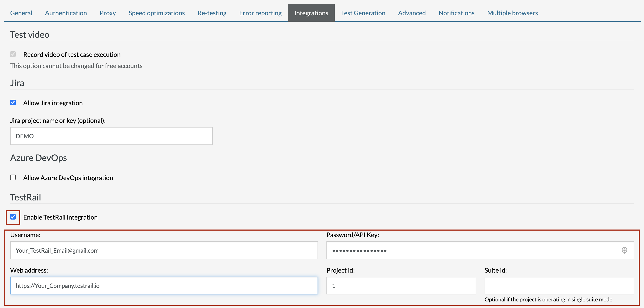Switch to Test Generation tab
The image size is (644, 308).
[363, 13]
